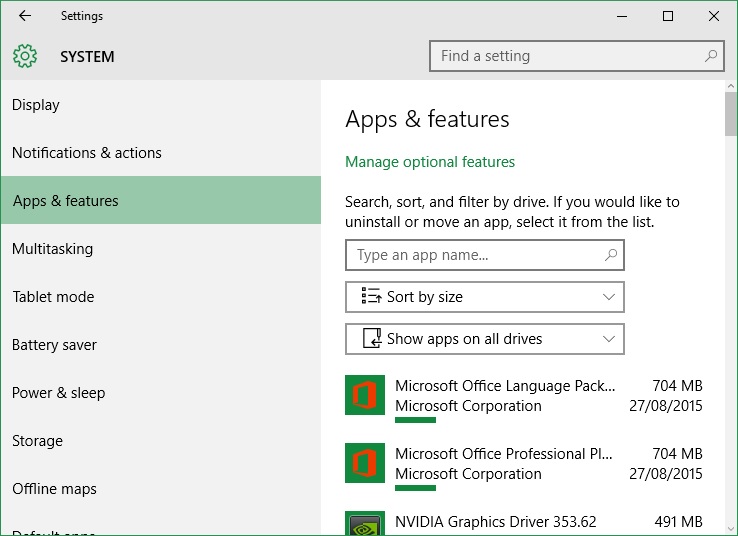The height and width of the screenshot is (536, 738).
Task: Click the magnifier in app name search box
Action: (611, 255)
